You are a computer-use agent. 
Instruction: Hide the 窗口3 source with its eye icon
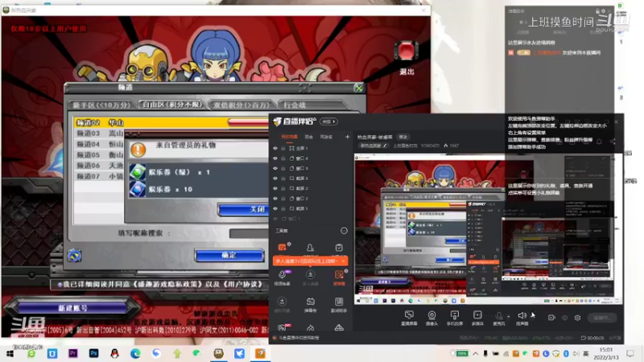coord(275,168)
